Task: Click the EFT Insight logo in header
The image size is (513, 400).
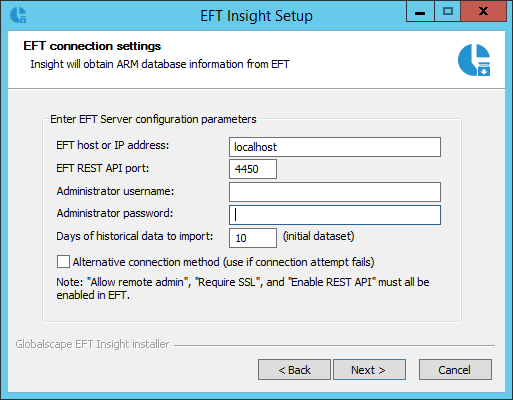Action: pos(474,60)
